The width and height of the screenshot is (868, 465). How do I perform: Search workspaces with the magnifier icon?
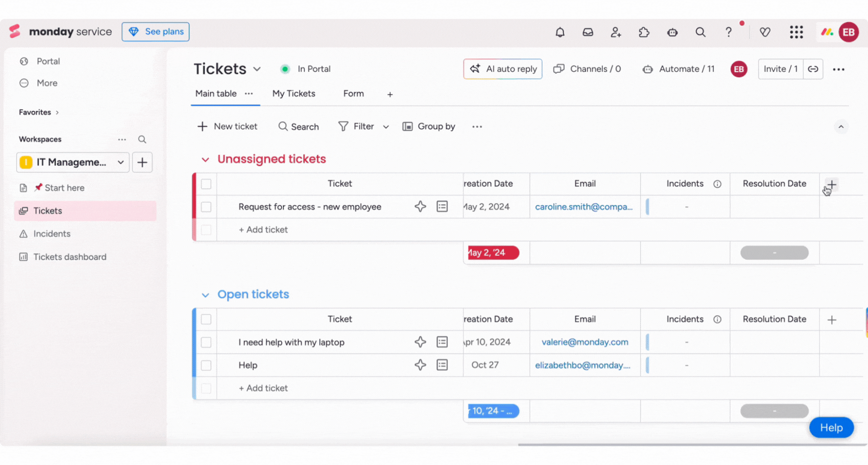pos(142,139)
